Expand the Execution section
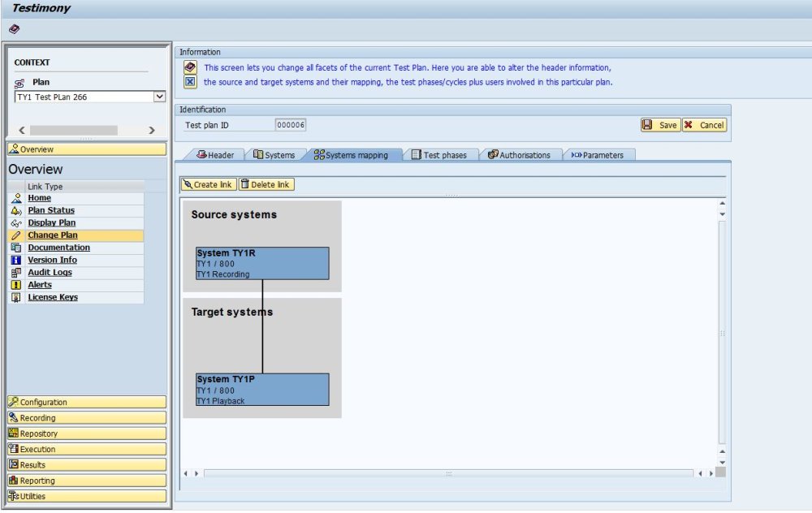Image resolution: width=812 pixels, height=513 pixels. 87,450
